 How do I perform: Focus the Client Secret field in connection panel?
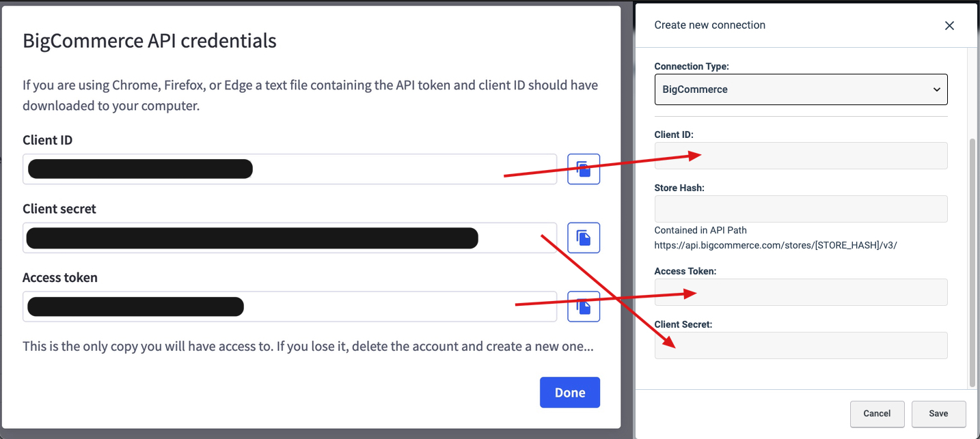click(801, 345)
